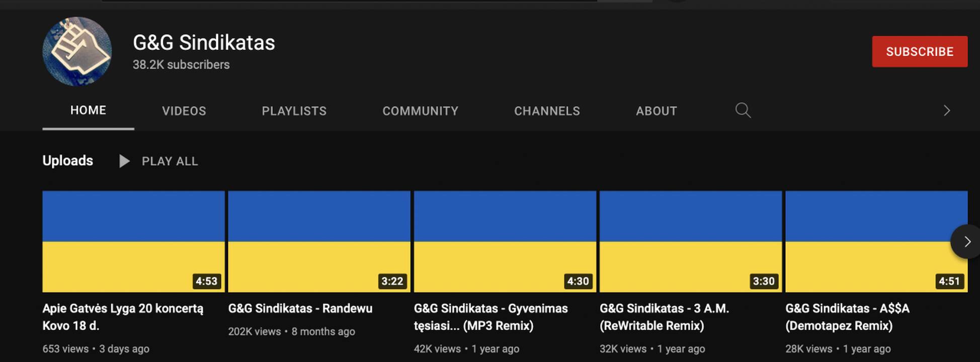Screen dimensions: 980x362
Task: Click the Uploads section heading
Action: point(68,161)
